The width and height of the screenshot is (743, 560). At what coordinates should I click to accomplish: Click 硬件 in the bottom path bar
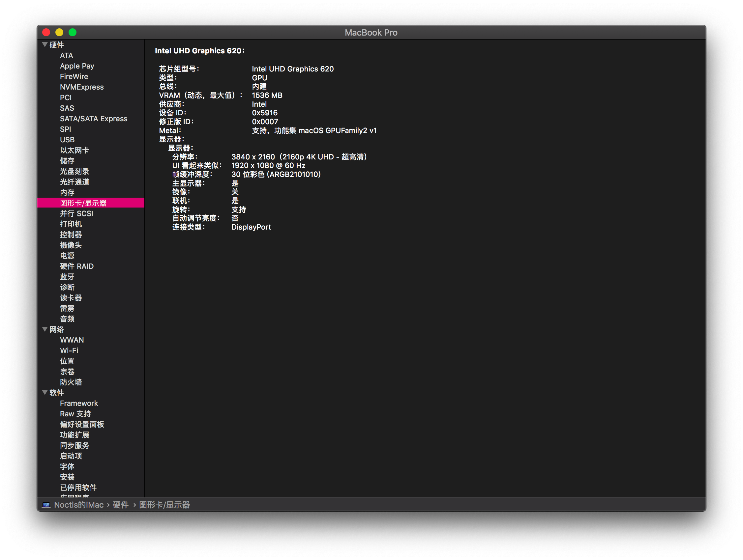pyautogui.click(x=121, y=505)
